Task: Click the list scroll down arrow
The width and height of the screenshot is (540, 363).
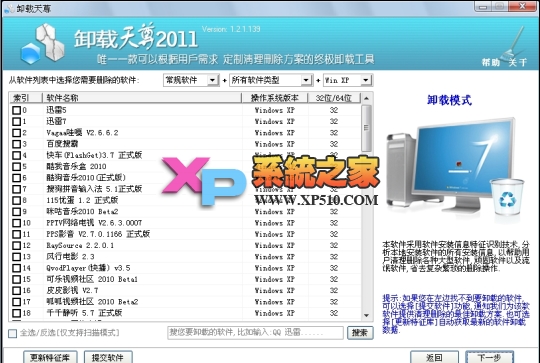Action: coord(366,315)
